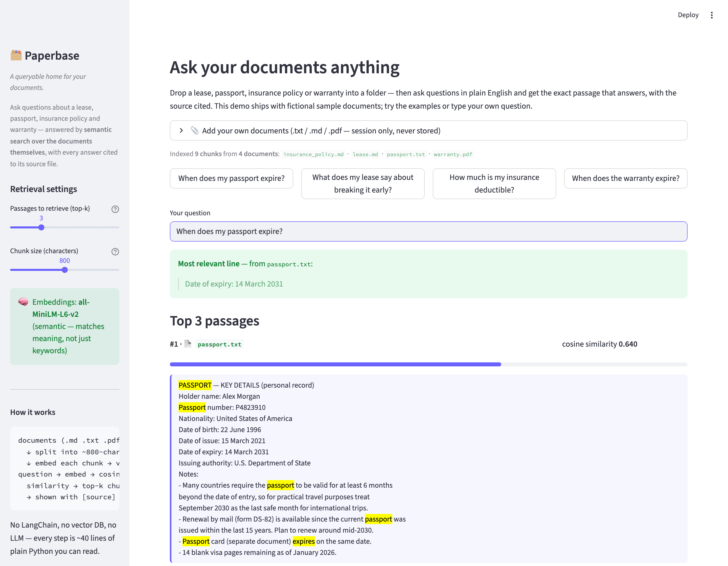The image size is (728, 566).
Task: Open help for Chunk size
Action: [x=115, y=251]
